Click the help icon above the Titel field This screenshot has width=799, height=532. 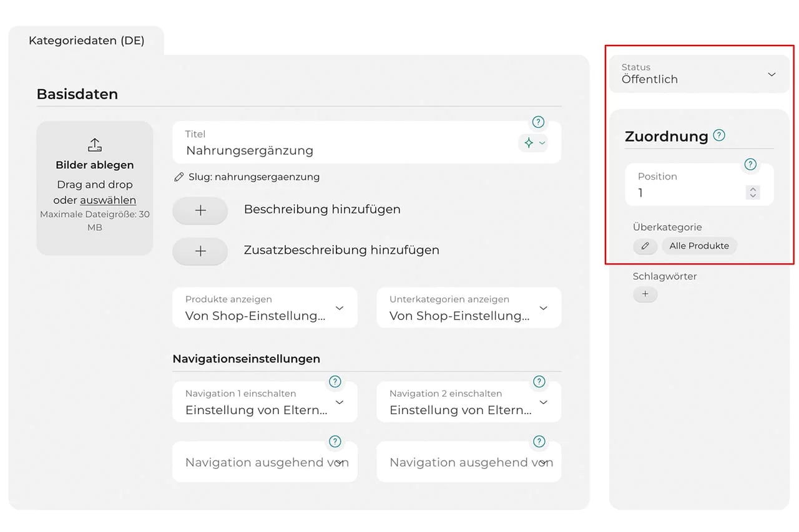tap(538, 122)
